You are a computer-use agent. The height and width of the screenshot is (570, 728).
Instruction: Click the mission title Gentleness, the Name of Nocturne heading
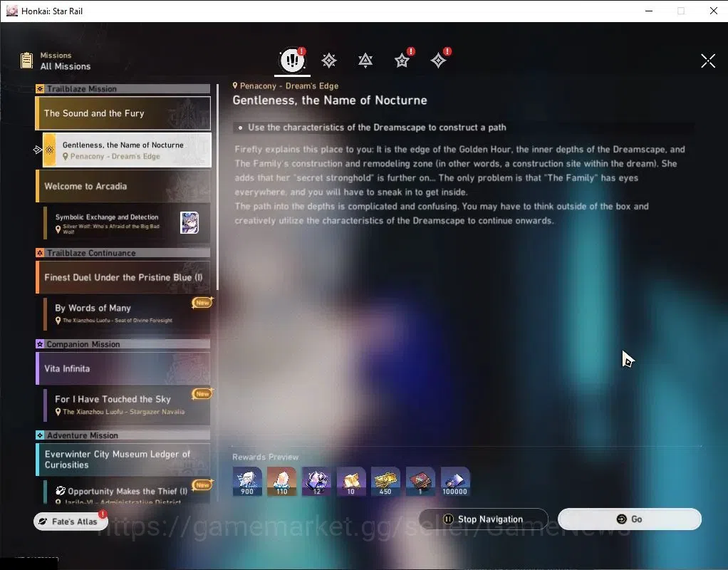(x=330, y=100)
